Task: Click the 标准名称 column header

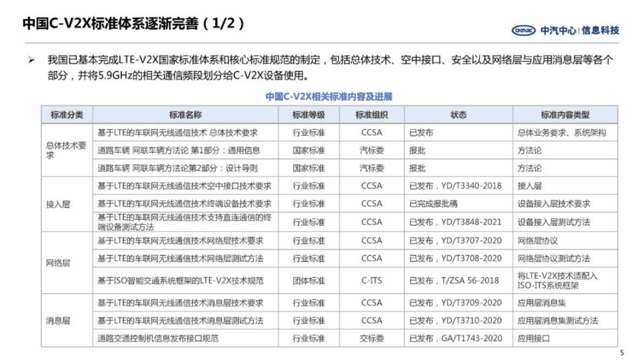Action: pos(186,114)
